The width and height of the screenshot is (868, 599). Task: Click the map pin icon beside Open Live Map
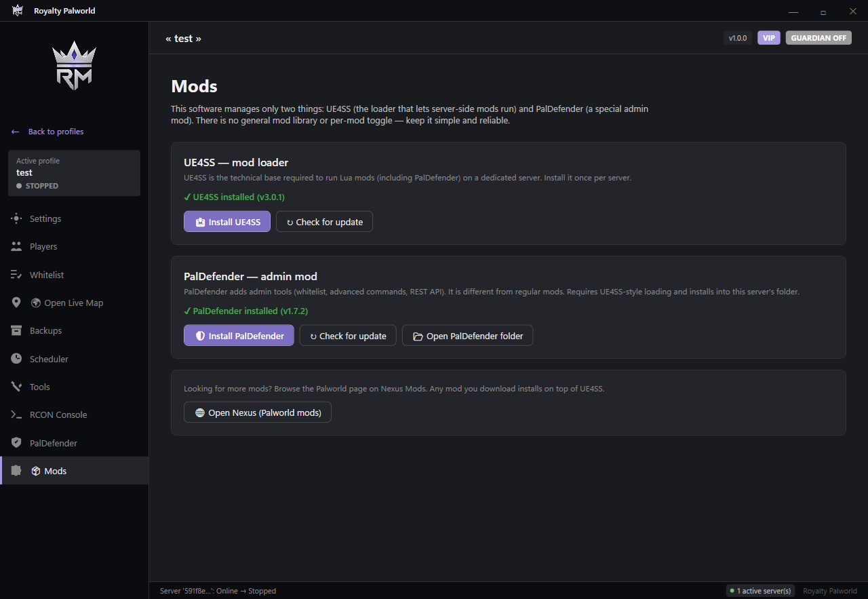pos(16,303)
